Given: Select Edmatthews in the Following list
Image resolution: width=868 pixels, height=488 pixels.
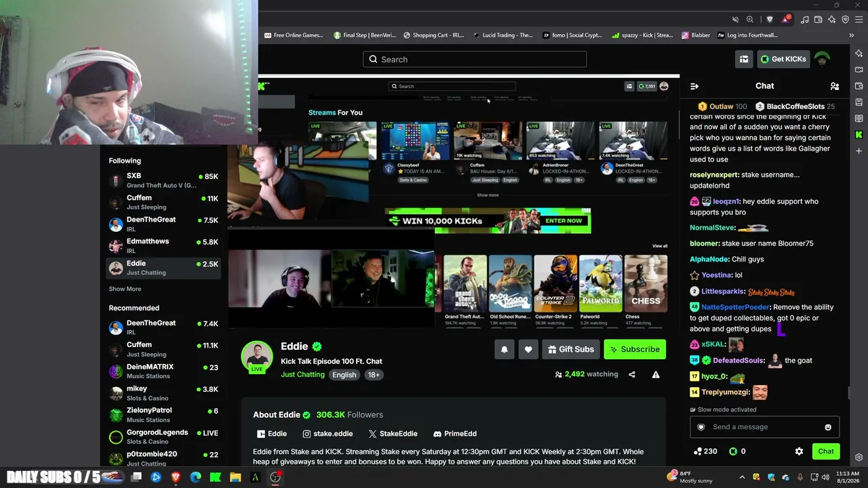Looking at the screenshot, I should point(163,245).
